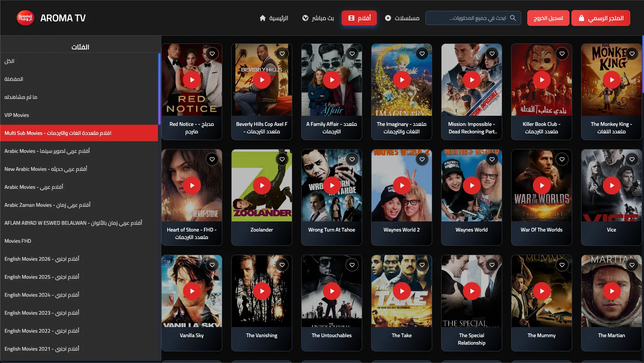Play Heart of Stone movie
This screenshot has width=644, height=363.
tap(192, 185)
